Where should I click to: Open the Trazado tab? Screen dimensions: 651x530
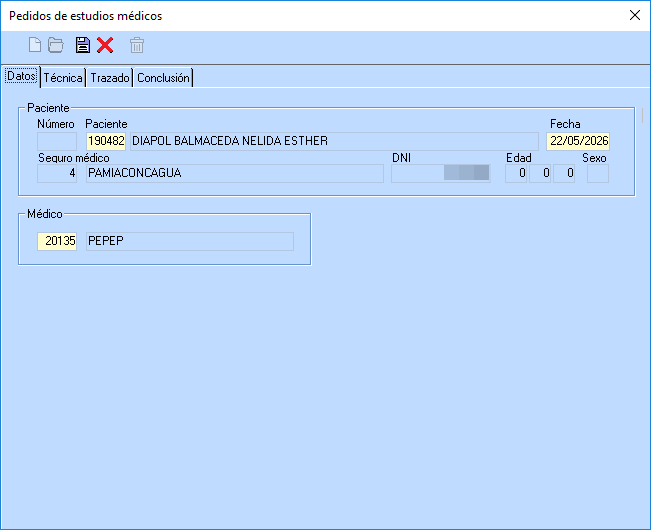click(x=110, y=78)
